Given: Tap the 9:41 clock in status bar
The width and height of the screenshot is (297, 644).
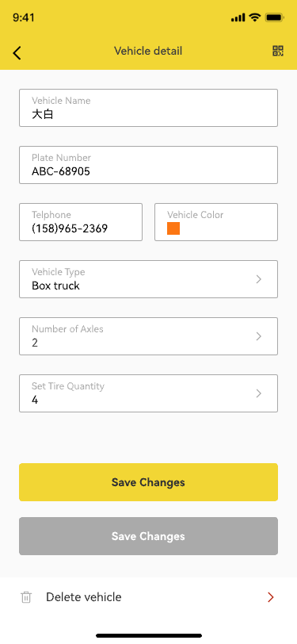Looking at the screenshot, I should 24,17.
